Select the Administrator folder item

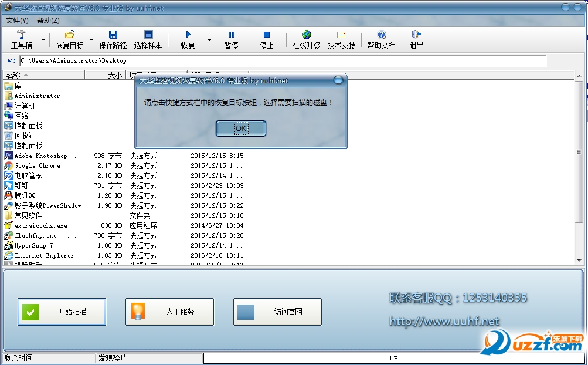point(32,96)
